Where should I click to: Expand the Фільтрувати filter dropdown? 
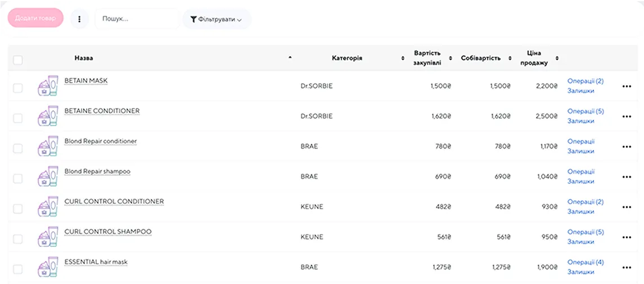(x=217, y=20)
